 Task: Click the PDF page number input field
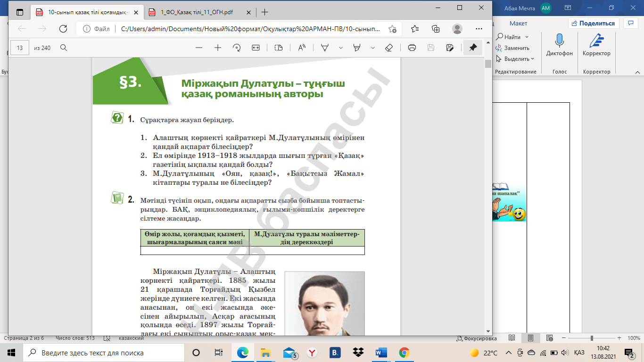tap(20, 48)
